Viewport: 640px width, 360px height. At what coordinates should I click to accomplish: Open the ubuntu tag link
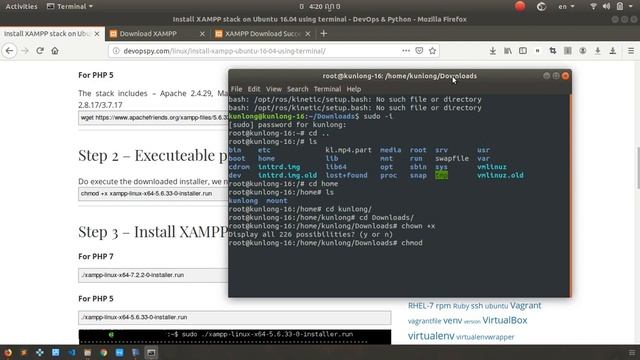click(496, 306)
